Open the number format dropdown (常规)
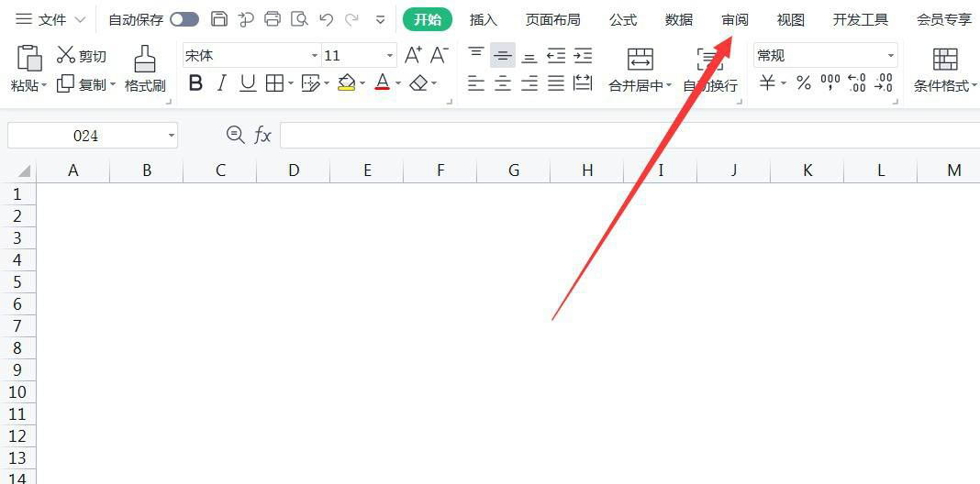Viewport: 980px width, 484px height. (x=891, y=56)
